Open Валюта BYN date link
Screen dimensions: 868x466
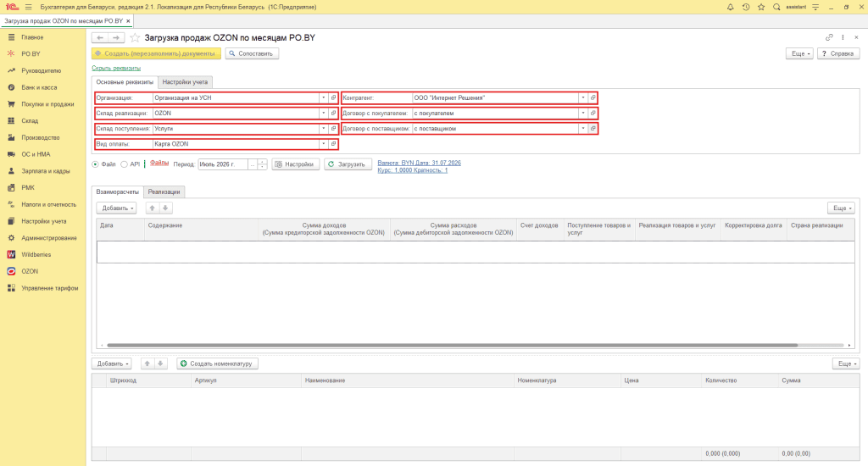pos(419,163)
